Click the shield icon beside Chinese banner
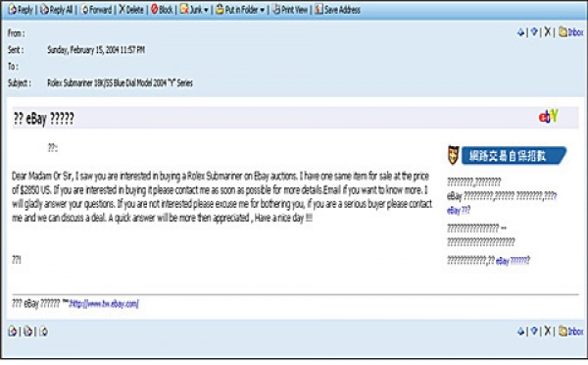588x365 pixels. pyautogui.click(x=453, y=155)
